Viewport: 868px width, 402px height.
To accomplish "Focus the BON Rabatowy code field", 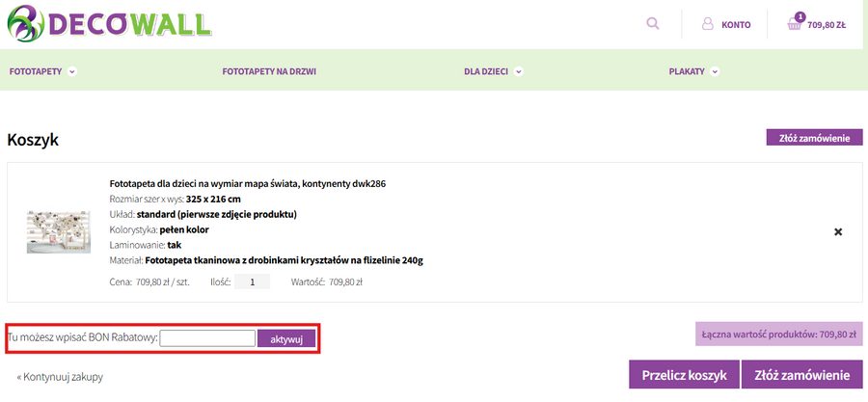I will pyautogui.click(x=207, y=338).
